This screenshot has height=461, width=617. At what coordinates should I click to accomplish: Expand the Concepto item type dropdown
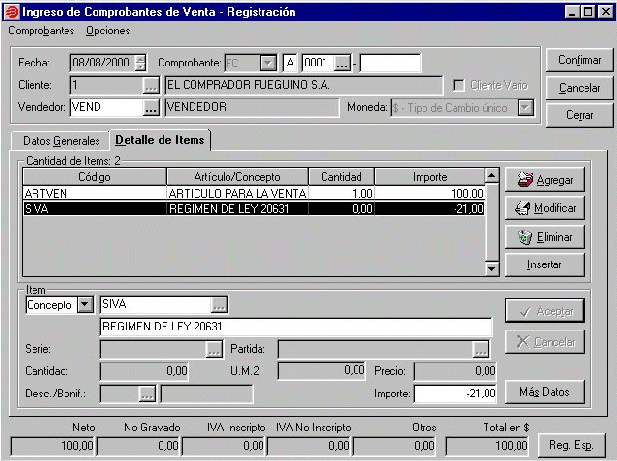[84, 304]
